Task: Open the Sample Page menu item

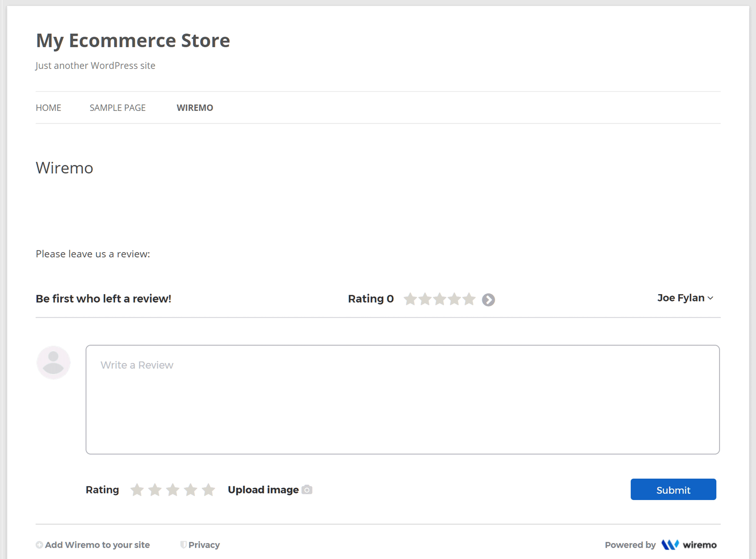Action: [118, 108]
